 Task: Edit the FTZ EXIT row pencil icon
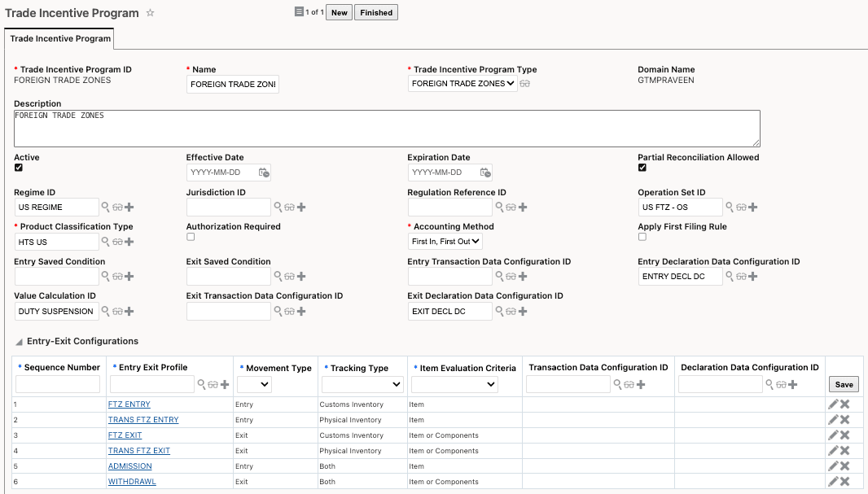pyautogui.click(x=833, y=435)
